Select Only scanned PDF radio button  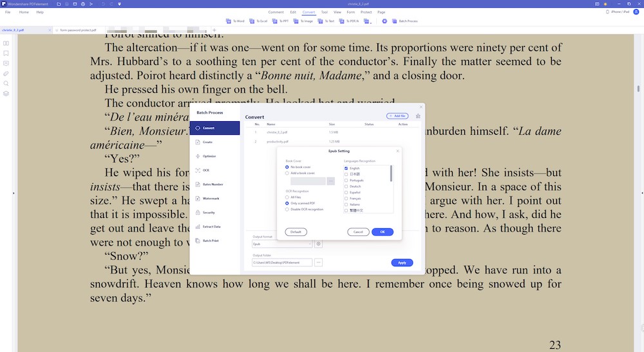287,203
